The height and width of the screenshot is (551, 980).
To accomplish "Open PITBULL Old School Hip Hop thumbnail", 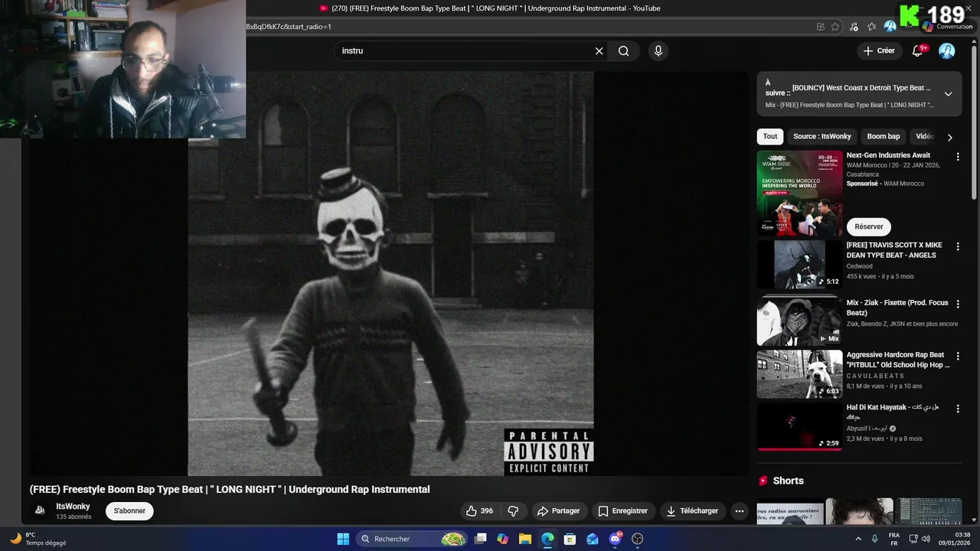I will [x=799, y=374].
